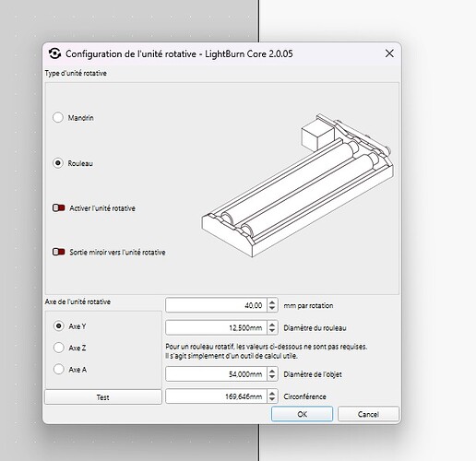The image size is (476, 461).
Task: Decrease Diamètre du rouleau value
Action: pos(272,331)
